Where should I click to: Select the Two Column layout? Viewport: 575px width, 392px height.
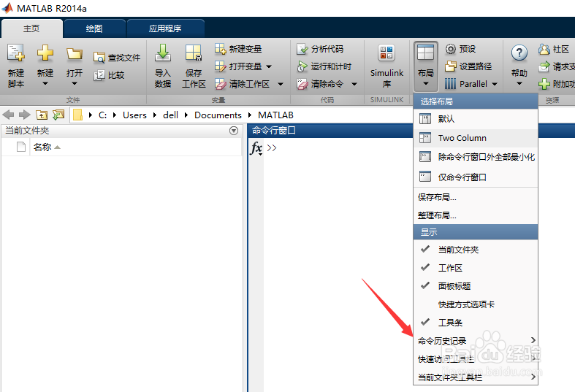tap(475, 138)
